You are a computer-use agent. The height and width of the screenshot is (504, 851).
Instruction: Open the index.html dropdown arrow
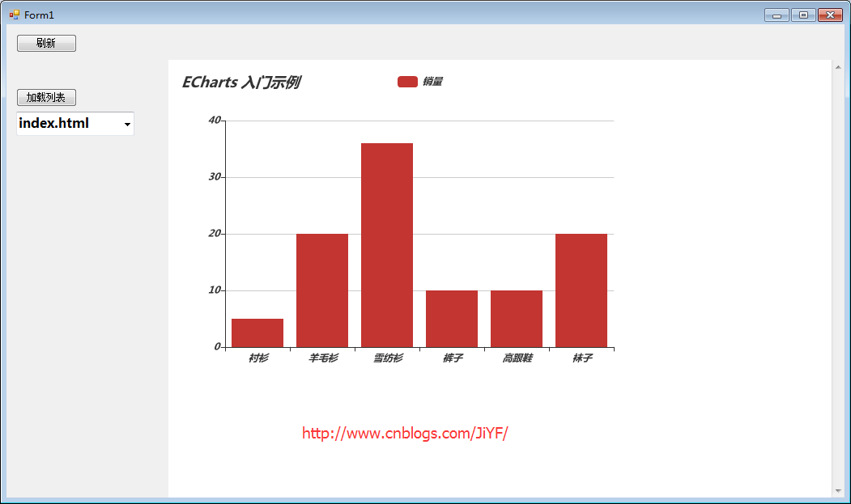point(128,125)
